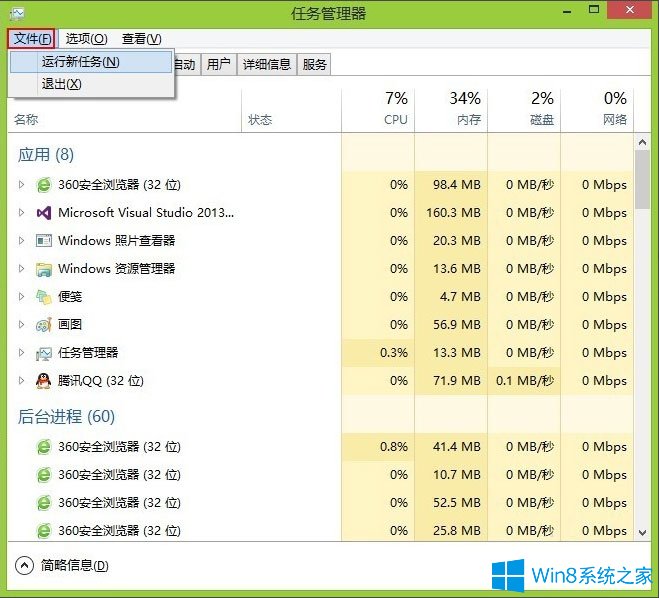The height and width of the screenshot is (598, 659).
Task: Switch to the 服务 tab
Action: pos(314,64)
